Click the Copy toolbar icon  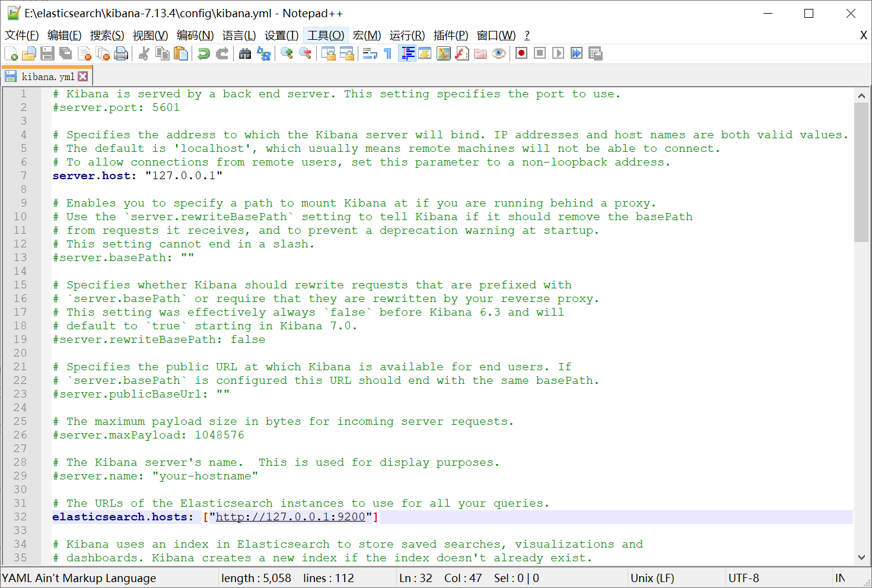(x=162, y=53)
